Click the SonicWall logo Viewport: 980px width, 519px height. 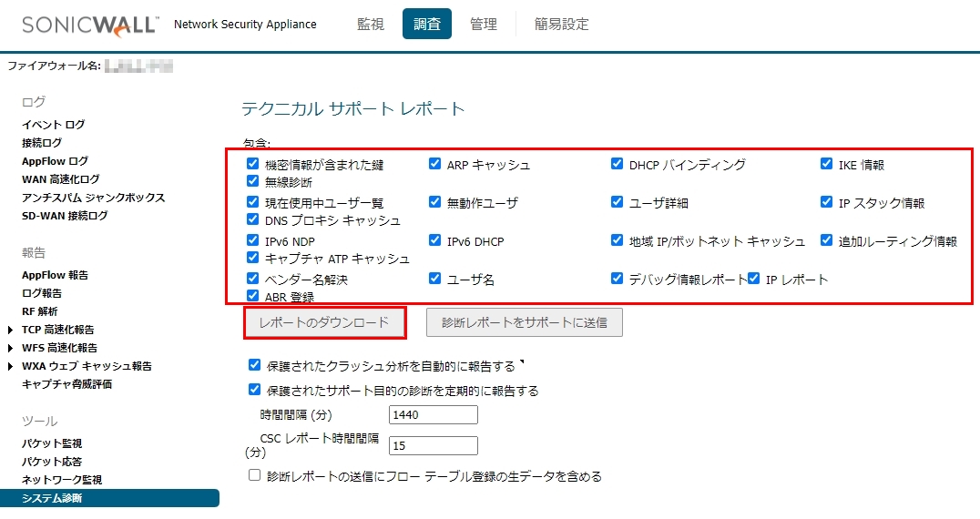pyautogui.click(x=87, y=24)
